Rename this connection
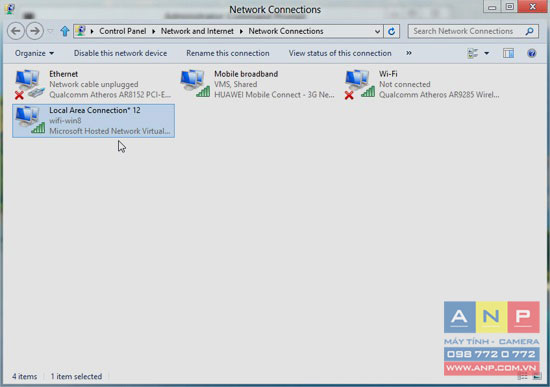This screenshot has height=387, width=550. [x=228, y=53]
